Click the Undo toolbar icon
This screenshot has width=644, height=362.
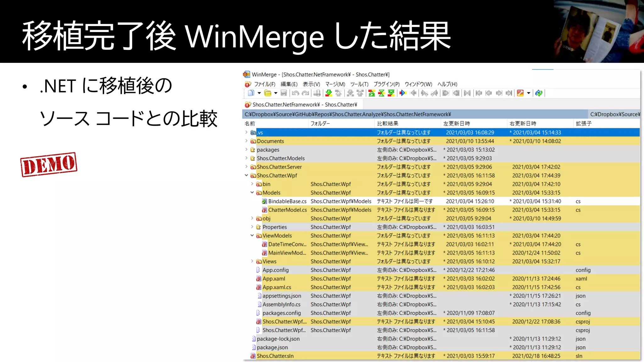(x=295, y=93)
